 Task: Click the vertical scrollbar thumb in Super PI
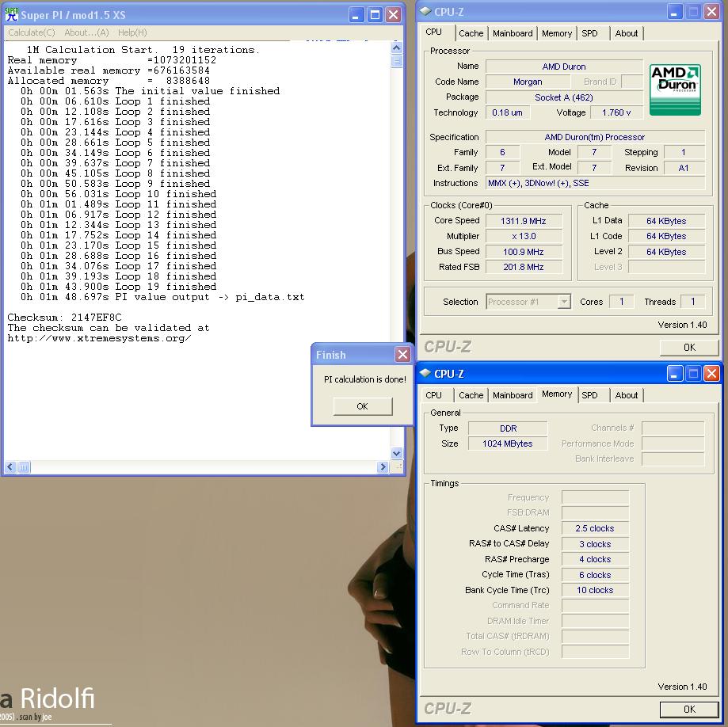pos(397,61)
